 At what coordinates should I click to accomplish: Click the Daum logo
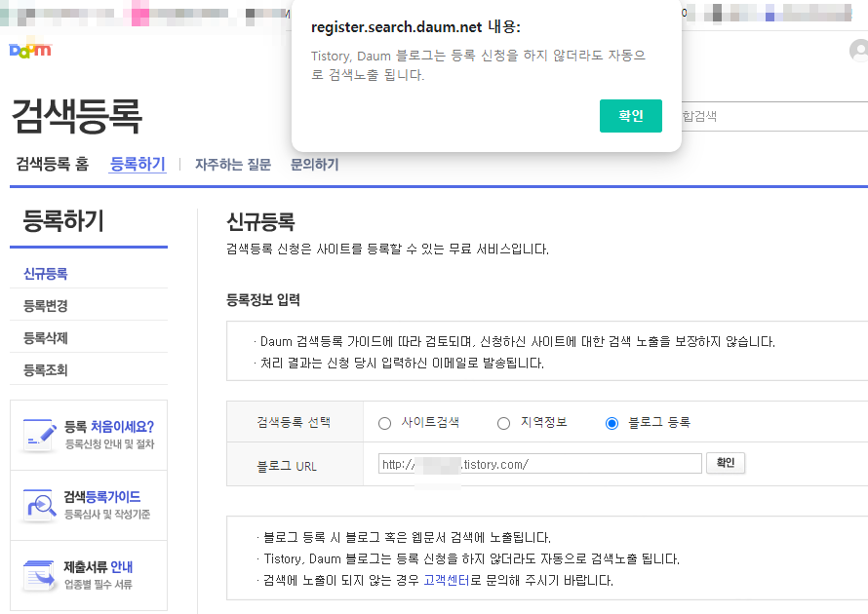point(30,51)
